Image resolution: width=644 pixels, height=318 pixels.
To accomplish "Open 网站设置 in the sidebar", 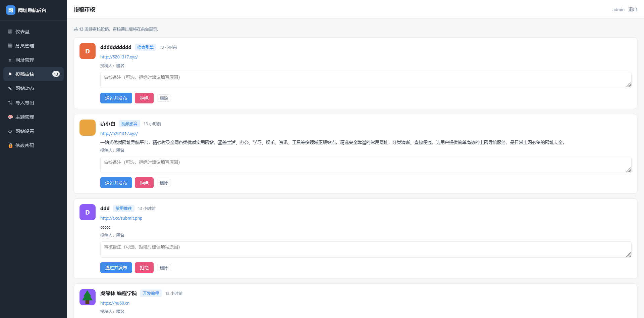I will point(34,131).
